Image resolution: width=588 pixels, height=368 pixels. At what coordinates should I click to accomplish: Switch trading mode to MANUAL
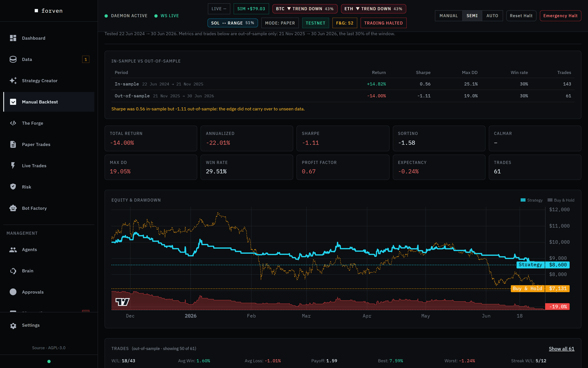click(x=449, y=16)
